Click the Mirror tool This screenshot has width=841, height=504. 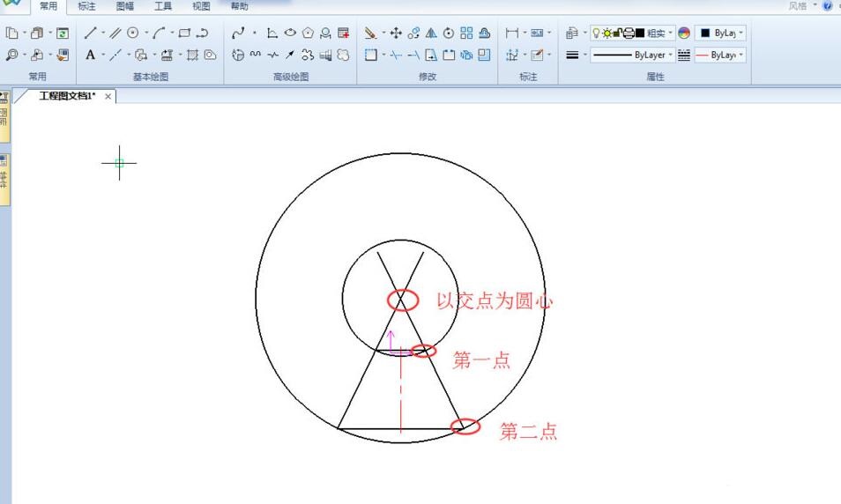(431, 33)
